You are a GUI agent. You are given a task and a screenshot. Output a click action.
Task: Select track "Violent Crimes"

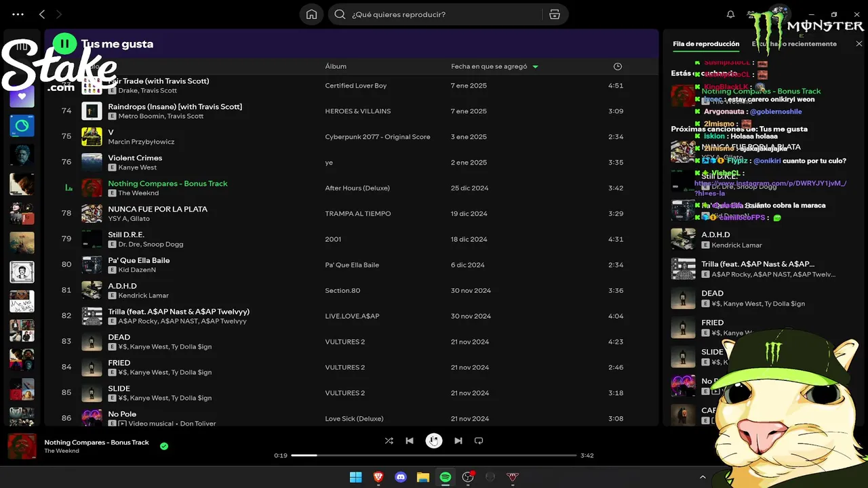(135, 158)
